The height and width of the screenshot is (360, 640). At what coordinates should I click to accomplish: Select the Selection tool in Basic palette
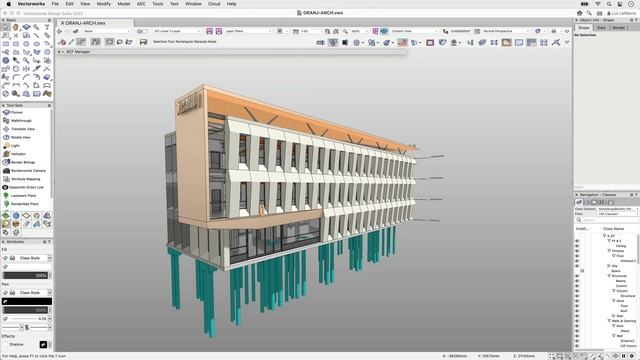[x=5, y=27]
